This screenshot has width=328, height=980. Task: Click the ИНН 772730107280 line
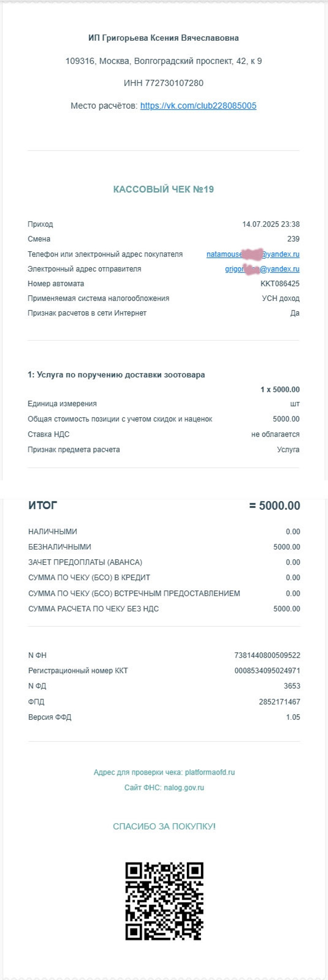pyautogui.click(x=164, y=83)
